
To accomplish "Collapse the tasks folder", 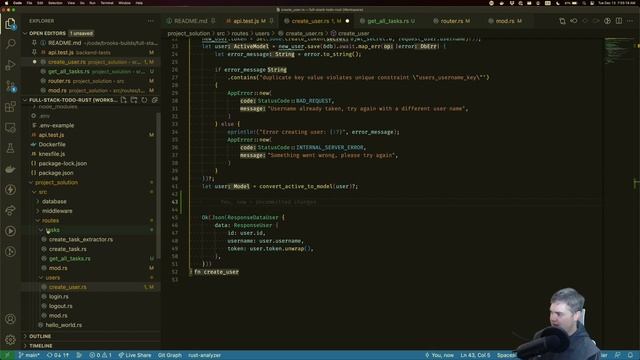I will 53,230.
